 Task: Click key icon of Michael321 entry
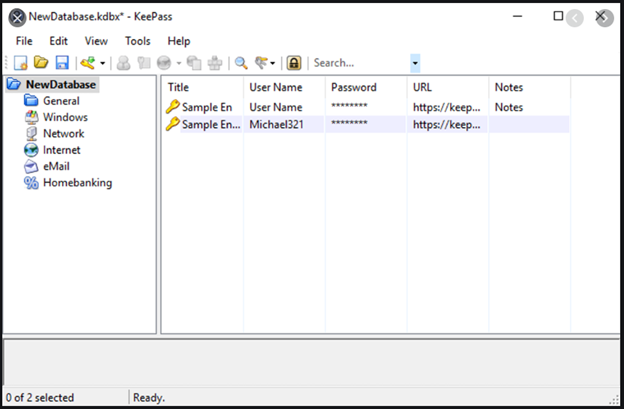173,124
